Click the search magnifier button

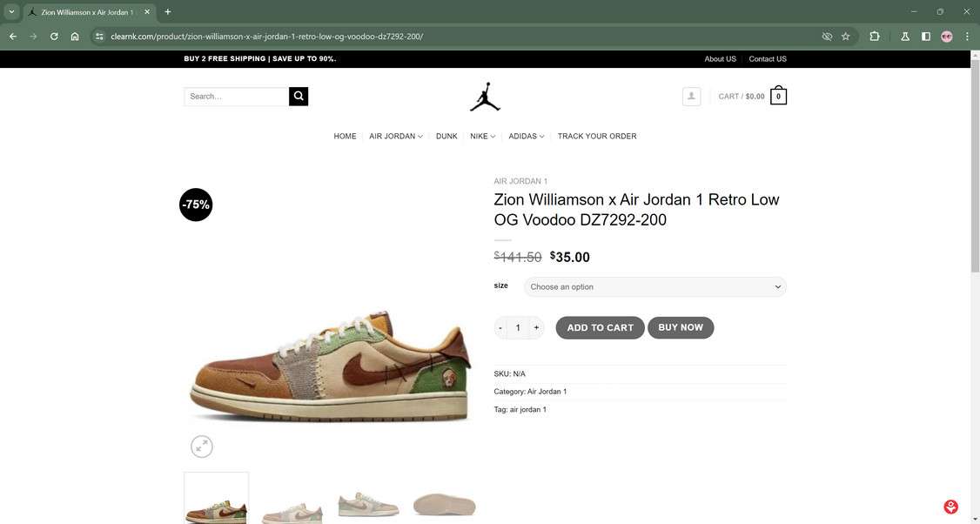(299, 97)
